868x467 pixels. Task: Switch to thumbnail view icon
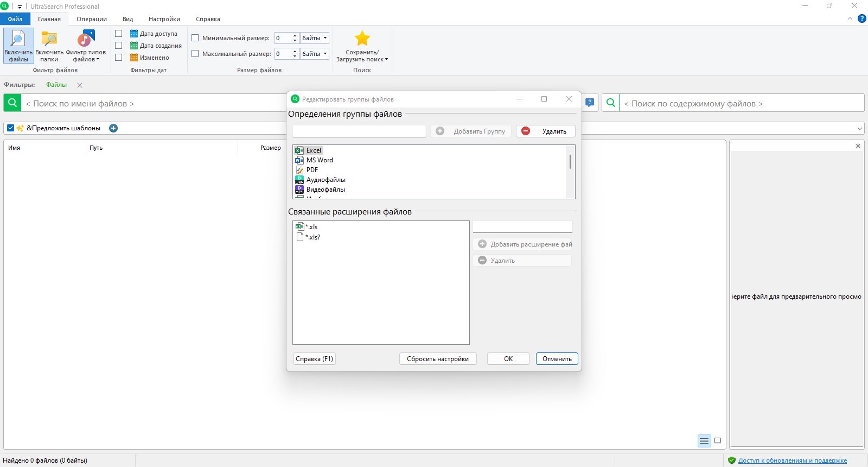[718, 441]
